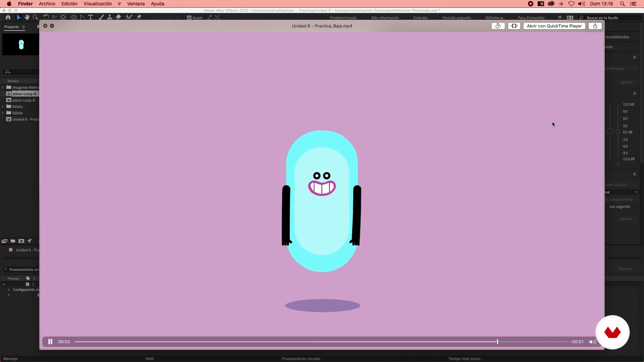The width and height of the screenshot is (644, 362).
Task: Select the Eraser tool
Action: coord(118,17)
